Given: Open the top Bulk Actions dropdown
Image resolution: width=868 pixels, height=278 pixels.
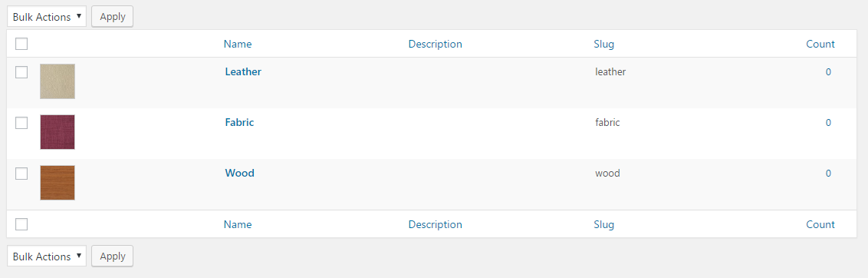Looking at the screenshot, I should tap(47, 17).
